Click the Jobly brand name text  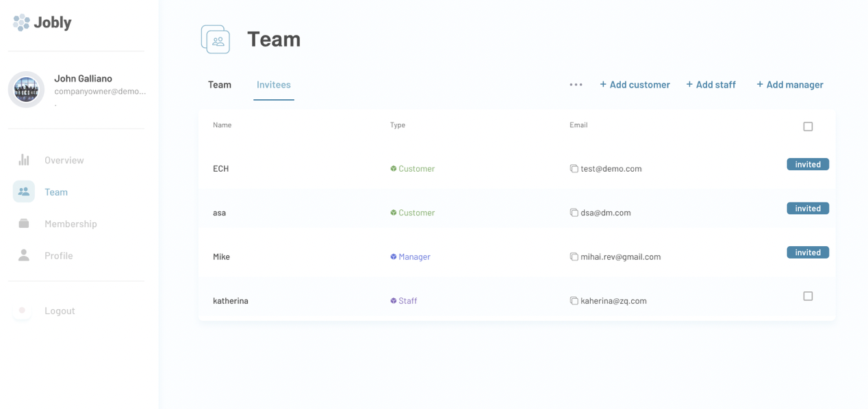pyautogui.click(x=53, y=23)
